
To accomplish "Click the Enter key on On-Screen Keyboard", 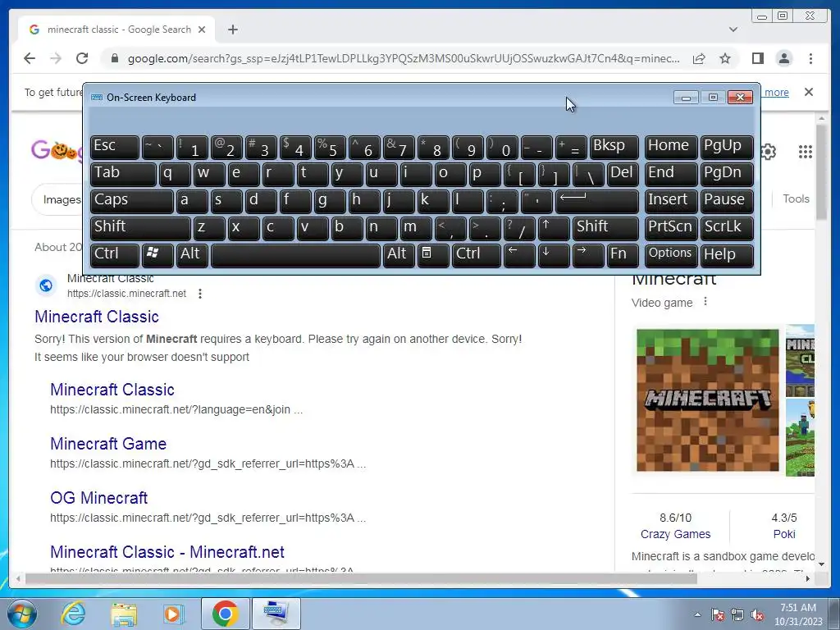I will click(x=597, y=201).
